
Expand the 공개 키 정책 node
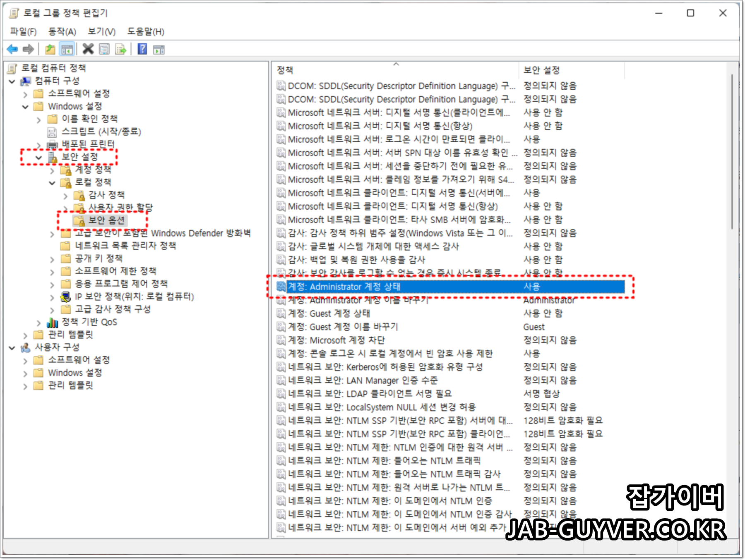point(52,259)
